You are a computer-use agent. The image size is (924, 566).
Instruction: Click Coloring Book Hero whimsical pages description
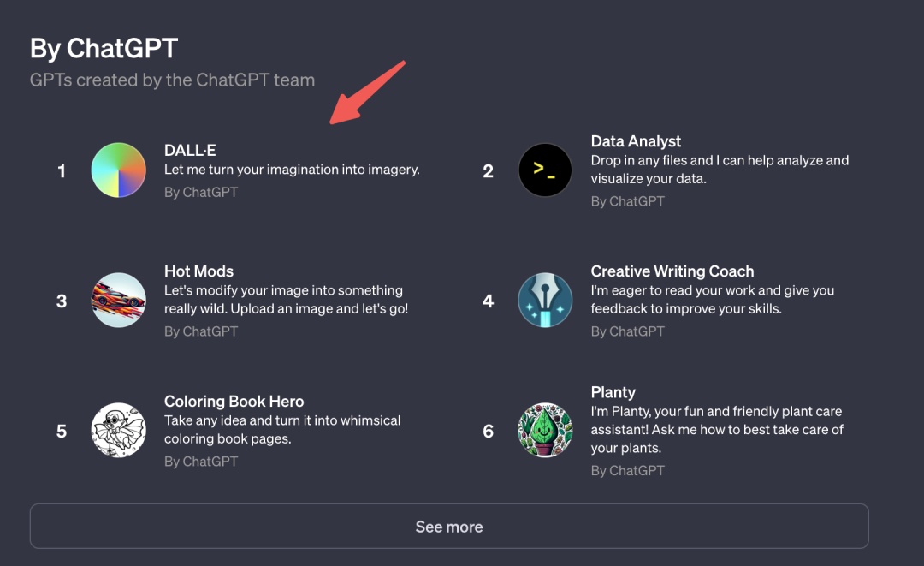click(282, 430)
